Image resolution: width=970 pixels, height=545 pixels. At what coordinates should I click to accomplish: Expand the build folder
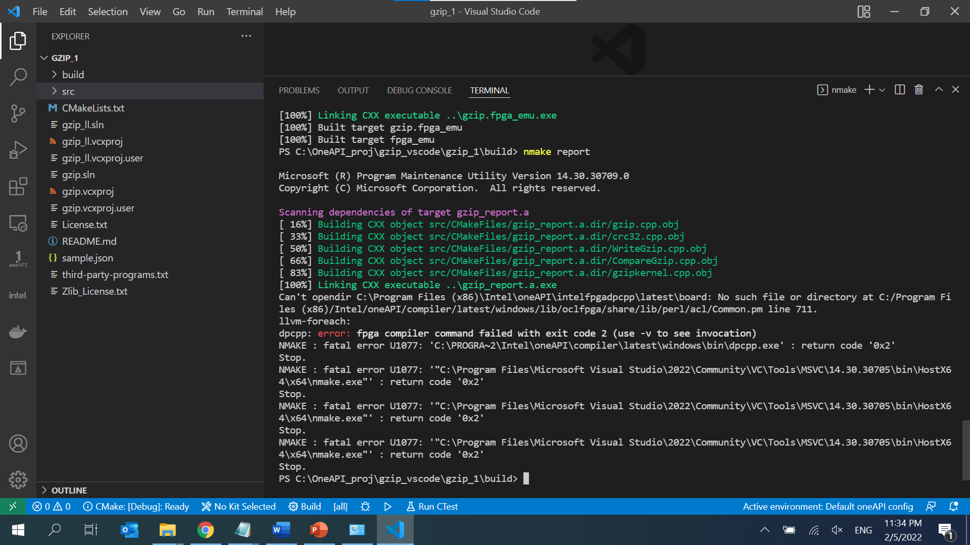(x=73, y=75)
